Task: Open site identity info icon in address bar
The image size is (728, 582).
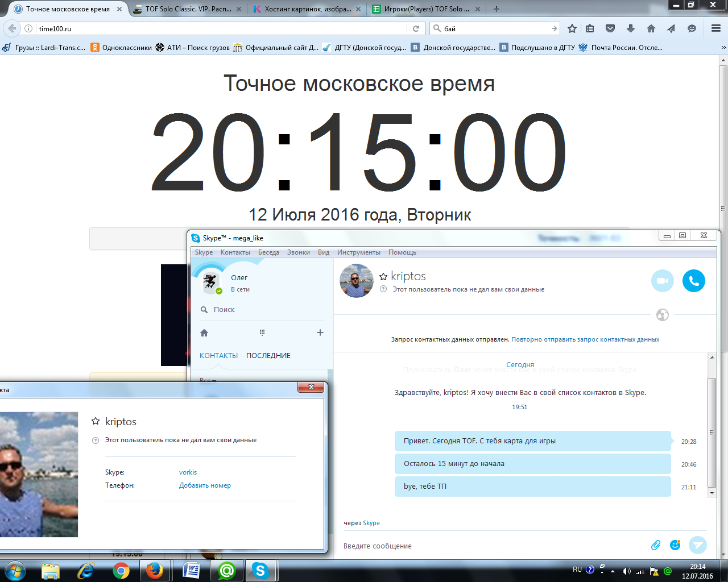Action: [x=28, y=28]
